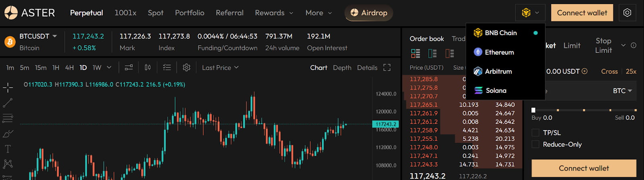Enable the Reduce-Only checkbox
Screen dimensions: 644x180
535,144
